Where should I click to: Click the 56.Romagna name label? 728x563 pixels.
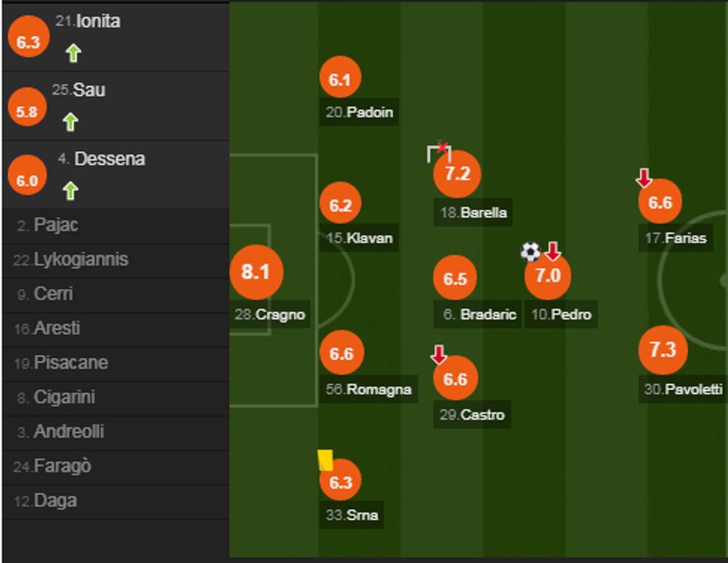point(369,389)
